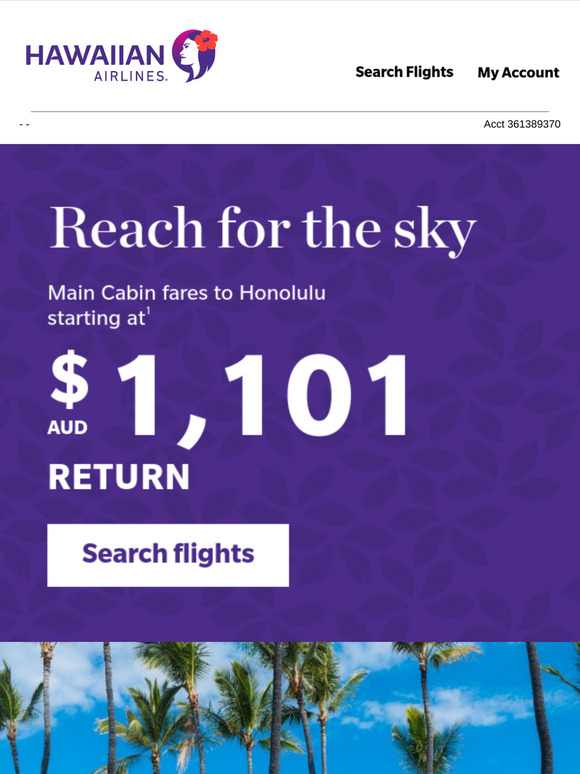Image resolution: width=580 pixels, height=774 pixels.
Task: Click the HAWAIIAN wordmark in header
Action: point(95,55)
